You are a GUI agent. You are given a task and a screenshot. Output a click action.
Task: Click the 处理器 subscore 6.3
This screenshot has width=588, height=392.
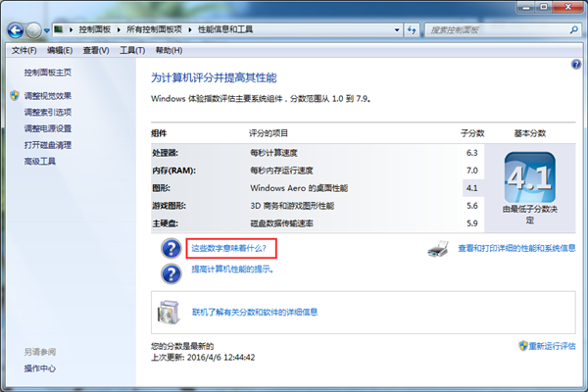pos(472,153)
